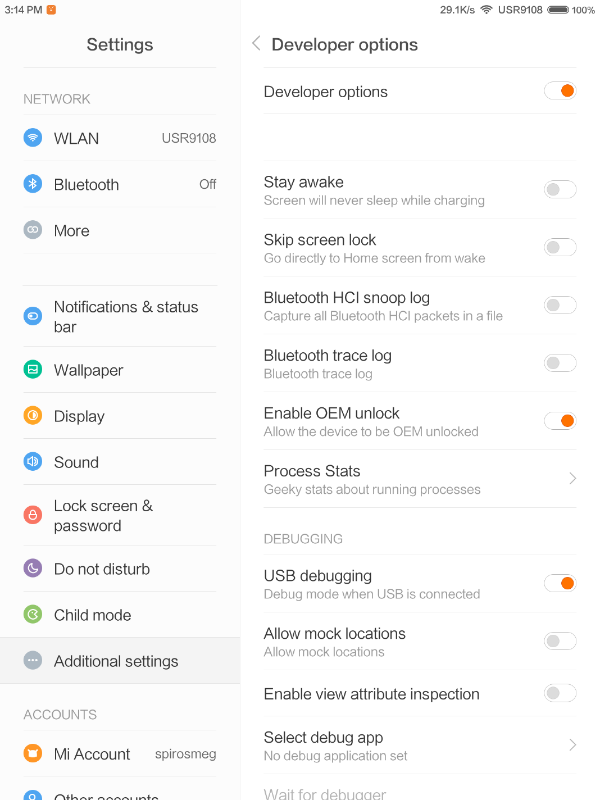Image resolution: width=600 pixels, height=800 pixels.
Task: Expand Select debug app chevron
Action: [572, 745]
